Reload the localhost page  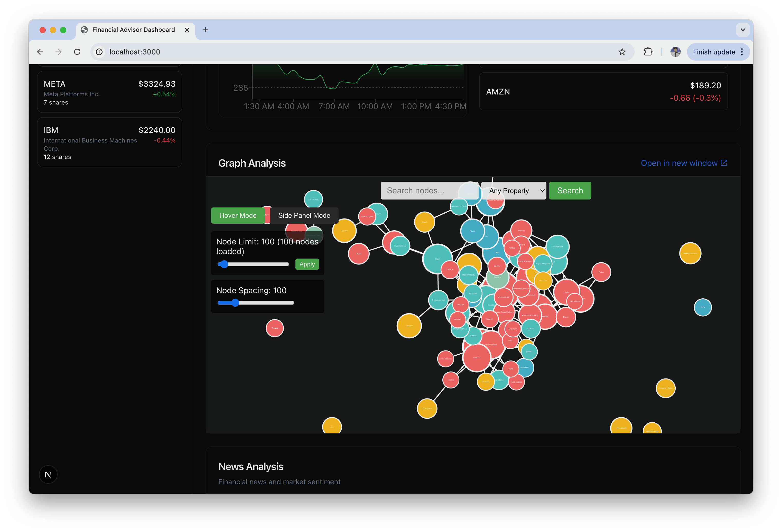tap(77, 52)
